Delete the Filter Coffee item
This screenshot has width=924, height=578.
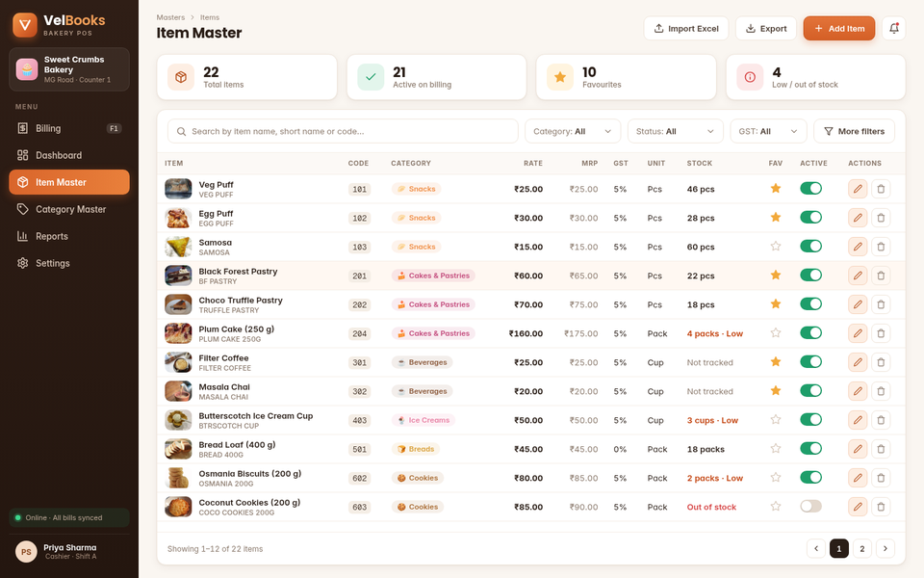tap(881, 362)
